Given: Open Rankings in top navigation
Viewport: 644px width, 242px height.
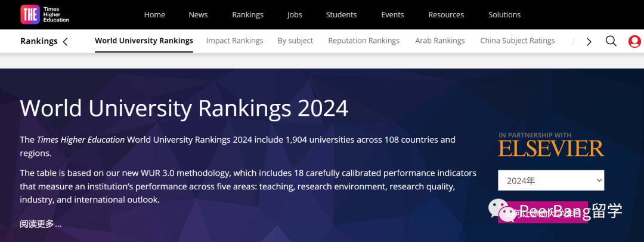Looking at the screenshot, I should (x=247, y=15).
